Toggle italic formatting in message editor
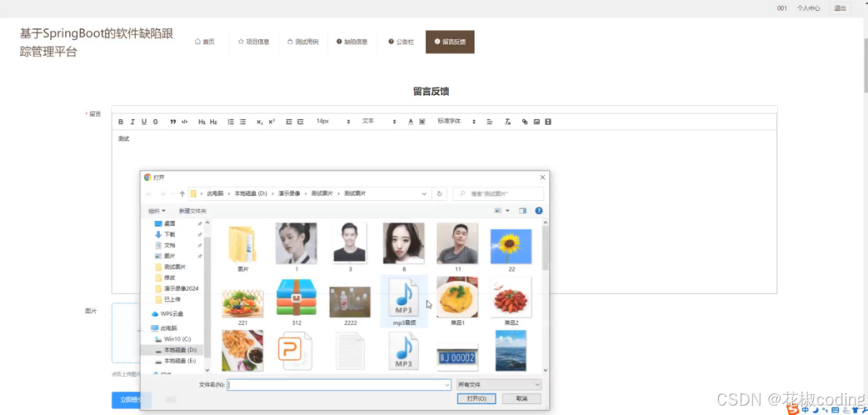Image resolution: width=868 pixels, height=415 pixels. click(x=133, y=122)
